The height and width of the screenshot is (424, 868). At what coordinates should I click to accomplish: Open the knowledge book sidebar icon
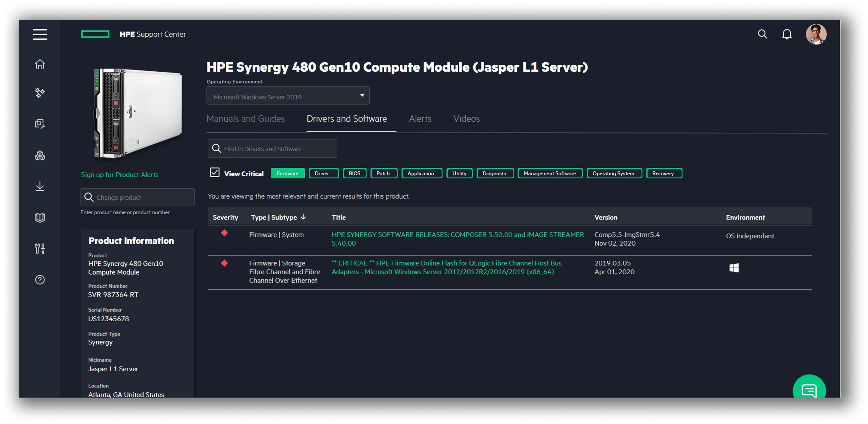point(40,217)
